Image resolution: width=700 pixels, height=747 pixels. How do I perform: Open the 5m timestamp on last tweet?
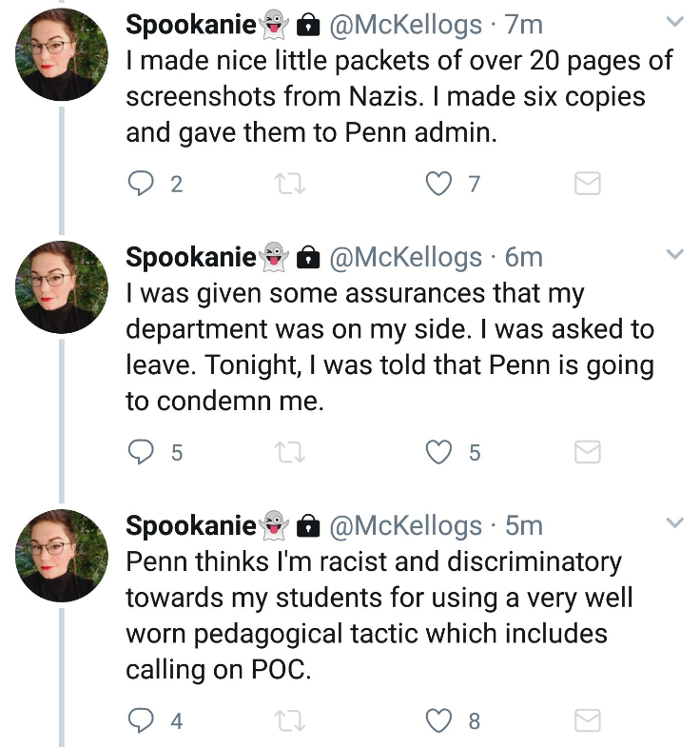pyautogui.click(x=524, y=525)
